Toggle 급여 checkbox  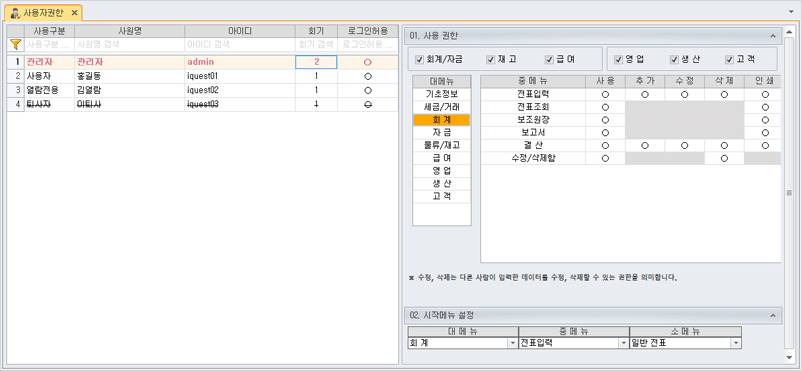pyautogui.click(x=549, y=59)
